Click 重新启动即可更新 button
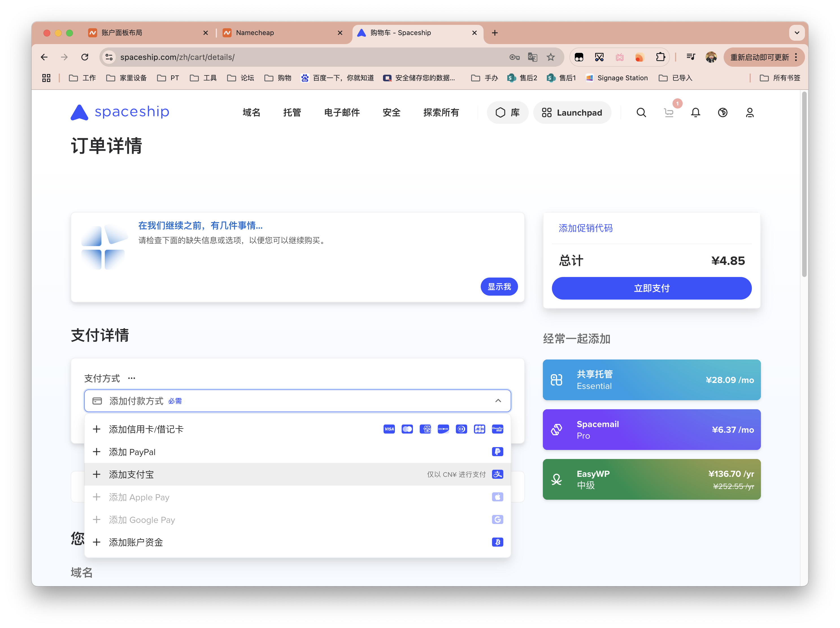The image size is (840, 628). click(x=764, y=57)
